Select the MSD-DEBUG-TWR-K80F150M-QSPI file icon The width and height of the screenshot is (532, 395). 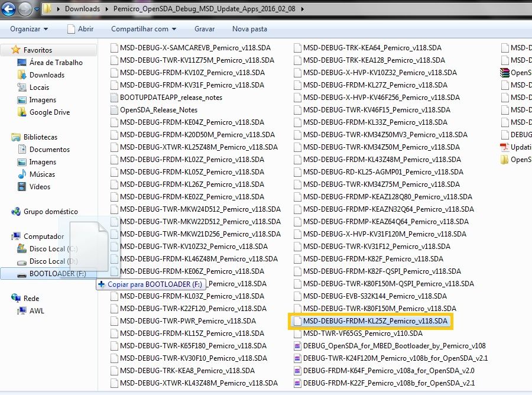[297, 284]
